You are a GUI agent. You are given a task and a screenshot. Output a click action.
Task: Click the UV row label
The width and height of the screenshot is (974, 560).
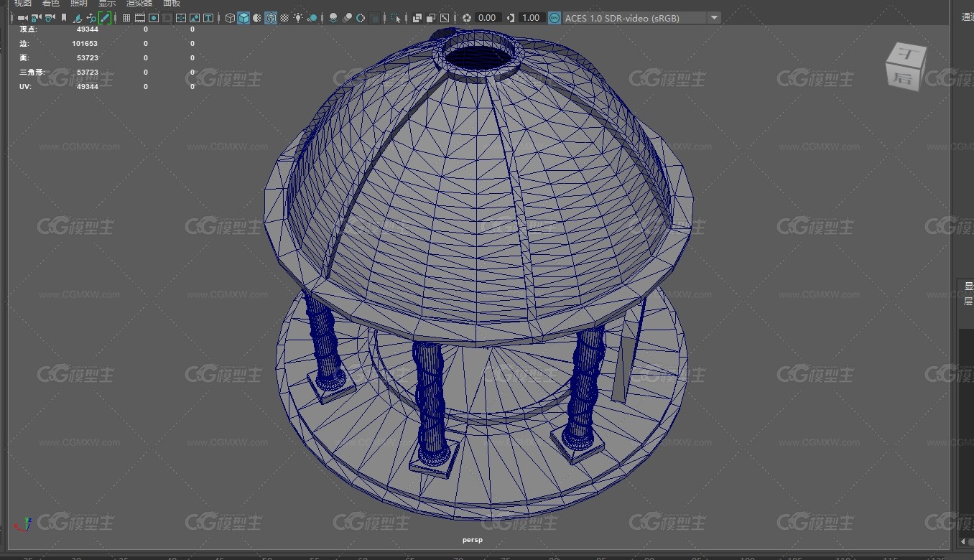click(x=24, y=87)
